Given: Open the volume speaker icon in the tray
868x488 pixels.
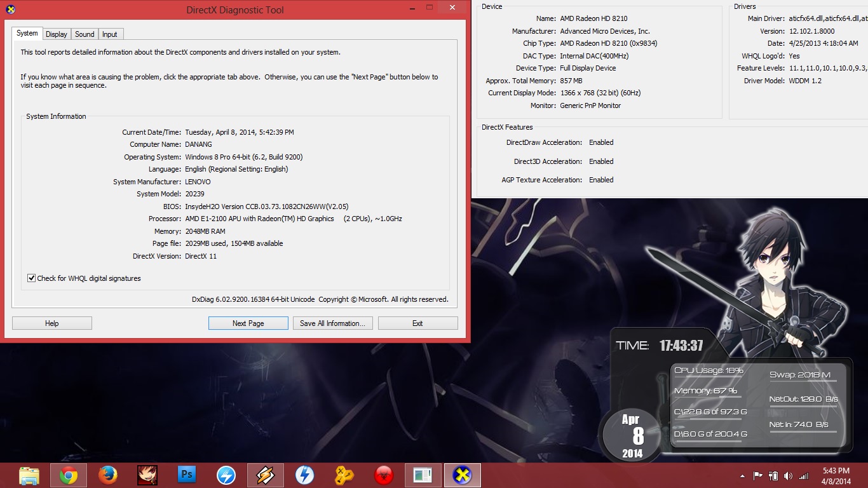Looking at the screenshot, I should 789,475.
